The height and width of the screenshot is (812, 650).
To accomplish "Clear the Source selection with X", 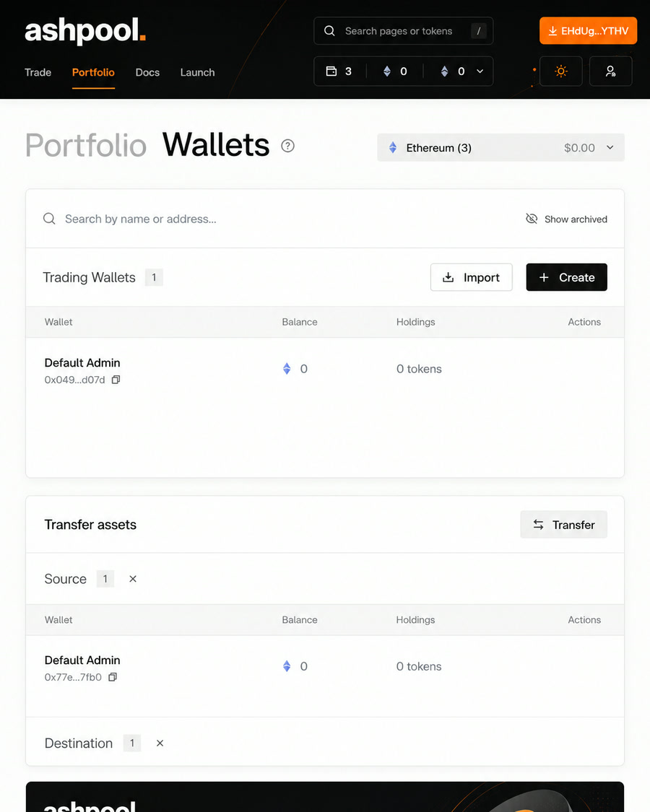I will [133, 579].
